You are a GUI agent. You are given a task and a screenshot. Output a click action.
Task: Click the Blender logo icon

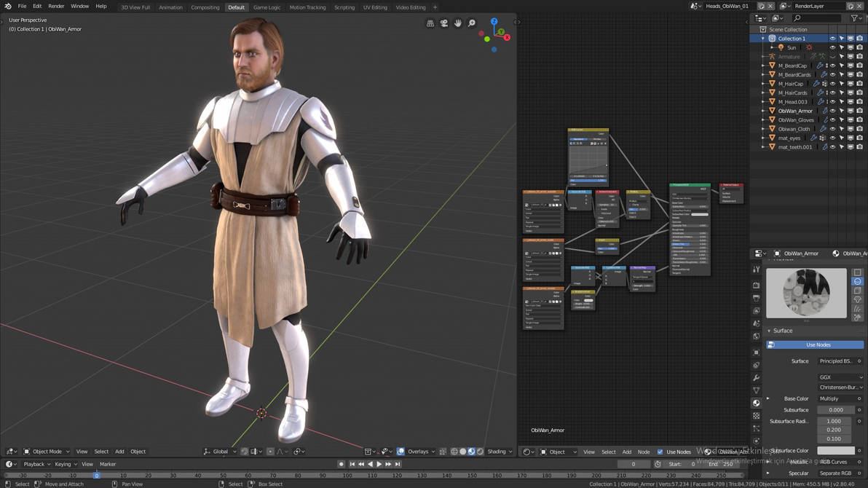(8, 6)
